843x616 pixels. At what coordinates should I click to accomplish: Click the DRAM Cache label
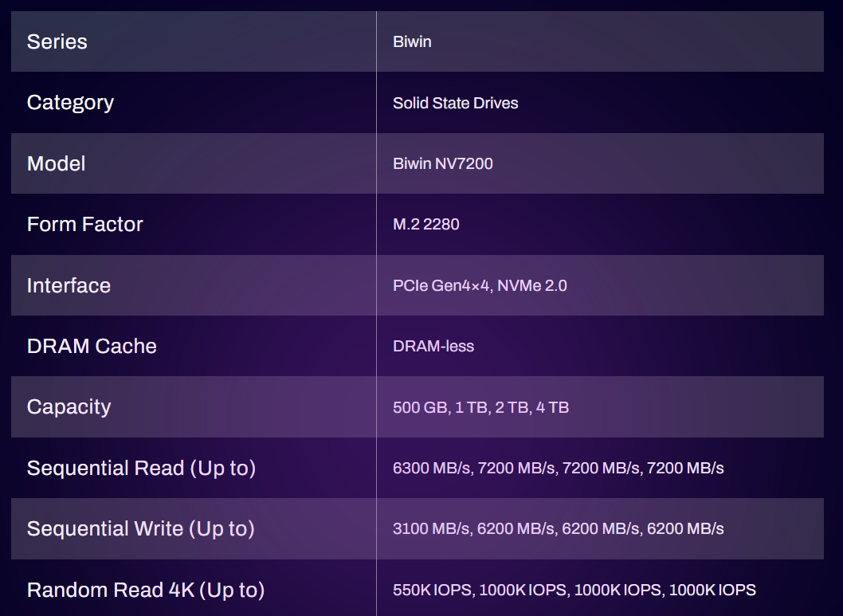pos(92,346)
